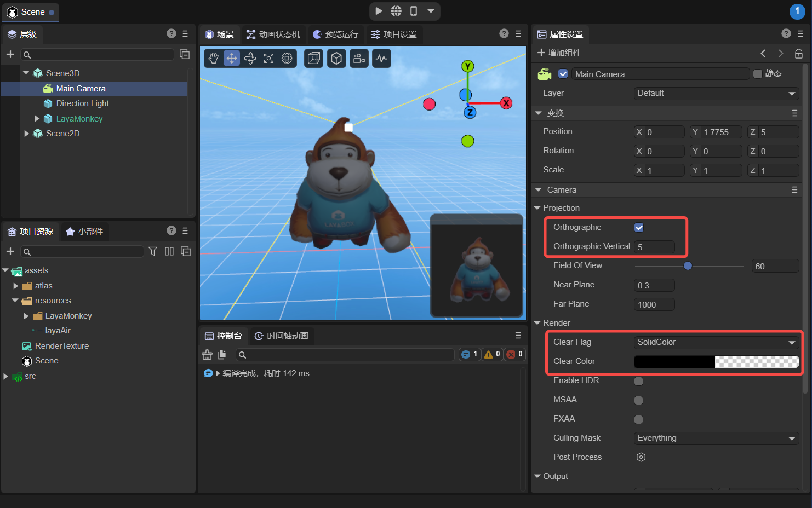The width and height of the screenshot is (812, 508).
Task: Go back in inspector history
Action: click(x=763, y=53)
